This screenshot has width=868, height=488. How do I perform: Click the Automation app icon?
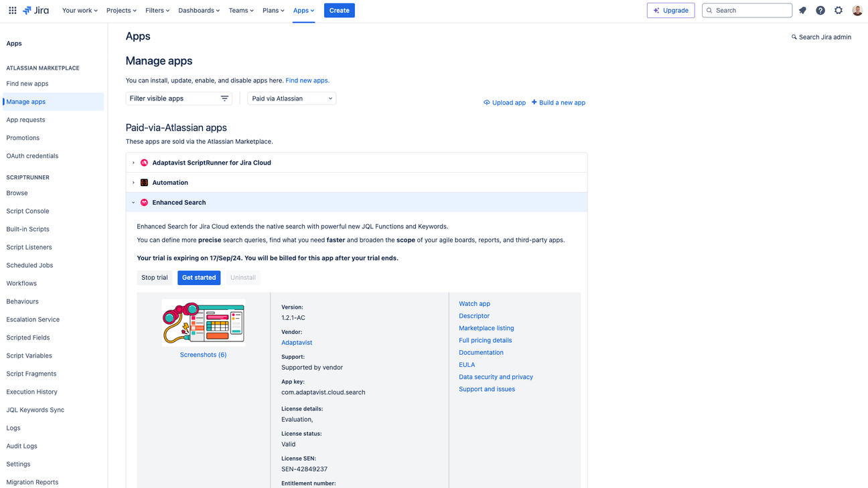[144, 183]
